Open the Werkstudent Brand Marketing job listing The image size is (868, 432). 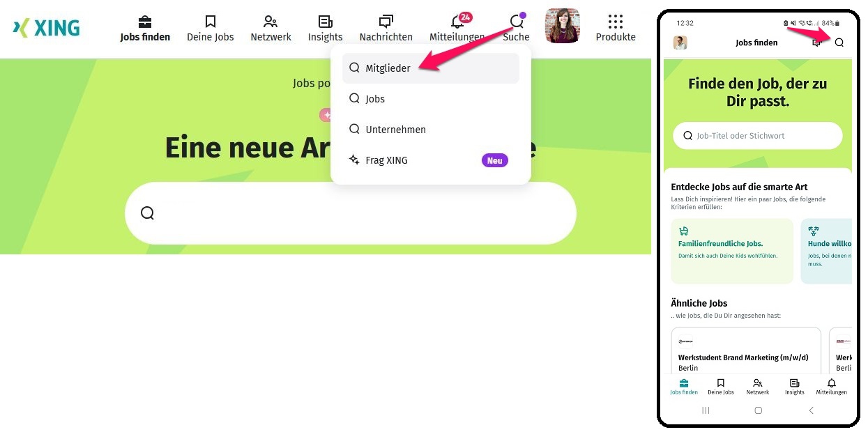(744, 357)
